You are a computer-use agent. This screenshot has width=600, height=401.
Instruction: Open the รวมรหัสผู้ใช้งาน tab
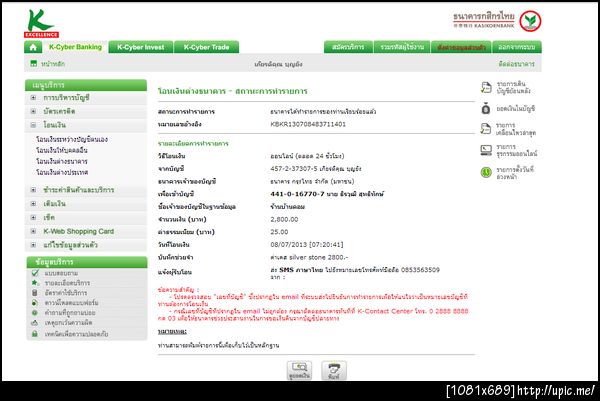point(402,47)
